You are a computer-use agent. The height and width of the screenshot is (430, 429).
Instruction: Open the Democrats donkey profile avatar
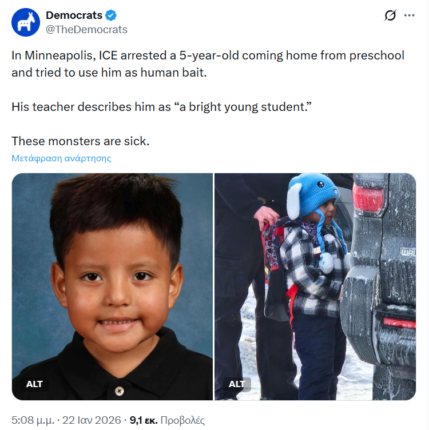tap(25, 23)
